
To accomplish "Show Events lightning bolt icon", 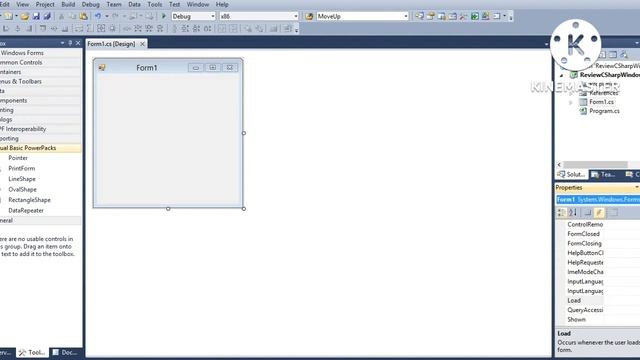I will [x=599, y=212].
